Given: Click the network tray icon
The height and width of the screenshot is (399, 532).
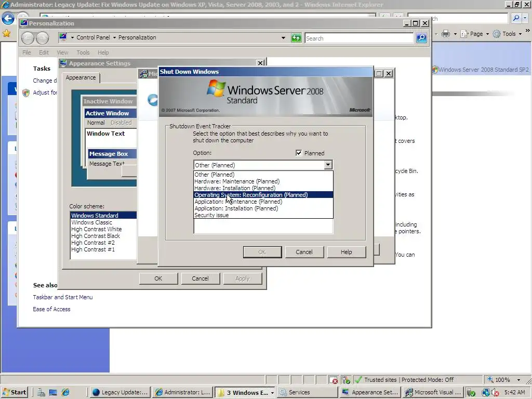Looking at the screenshot, I should 486,393.
